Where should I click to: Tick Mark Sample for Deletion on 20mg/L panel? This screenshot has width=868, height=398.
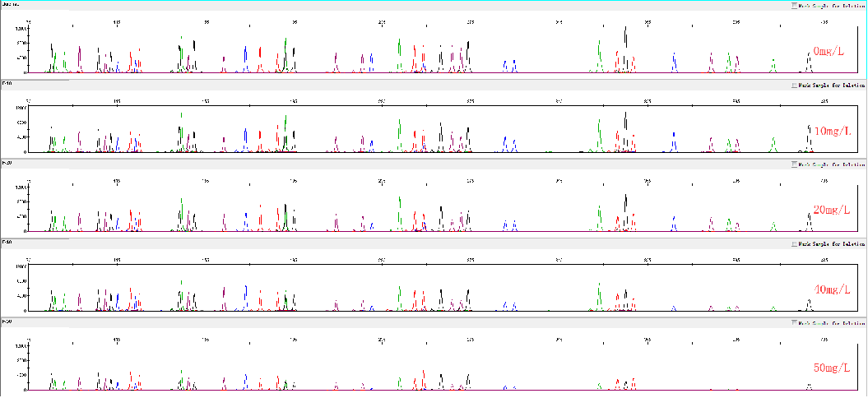point(795,164)
